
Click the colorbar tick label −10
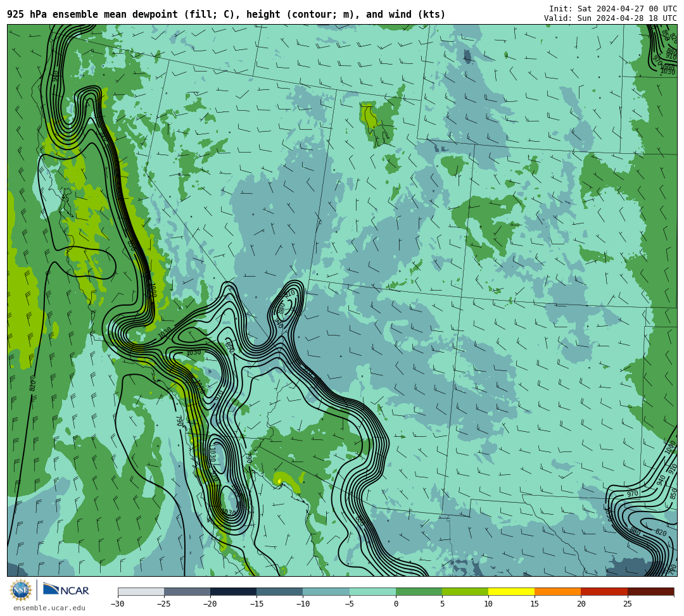(x=303, y=604)
